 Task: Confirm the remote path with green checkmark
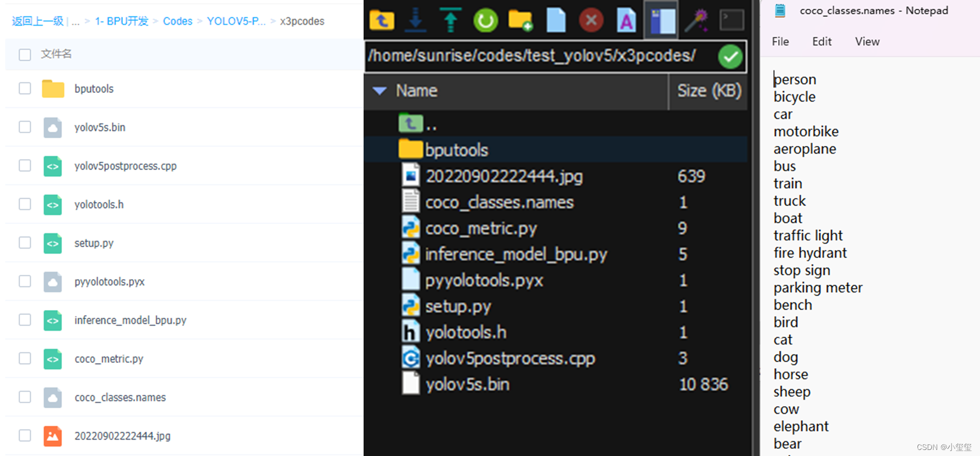tap(730, 57)
